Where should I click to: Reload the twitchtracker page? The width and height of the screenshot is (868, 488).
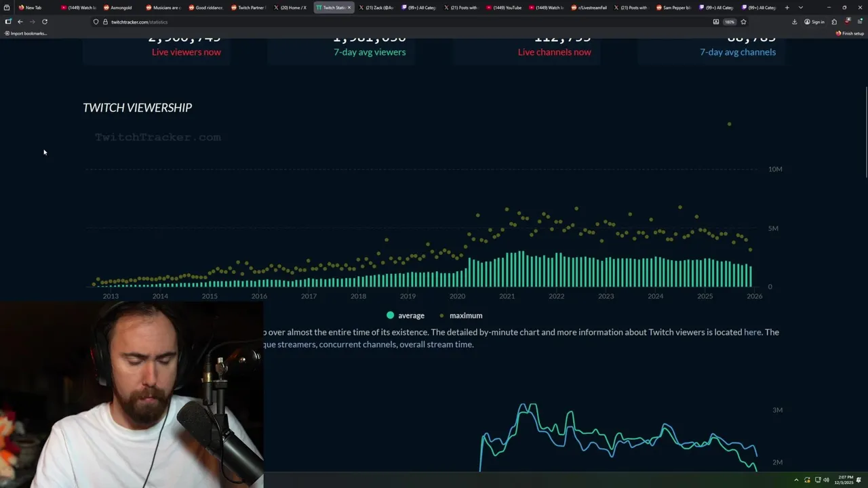coord(45,22)
